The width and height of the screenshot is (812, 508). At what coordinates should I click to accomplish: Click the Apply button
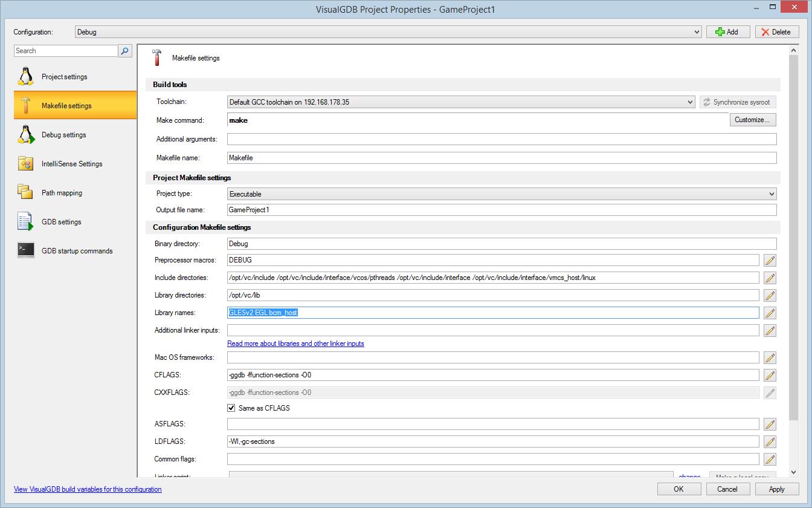coord(777,489)
